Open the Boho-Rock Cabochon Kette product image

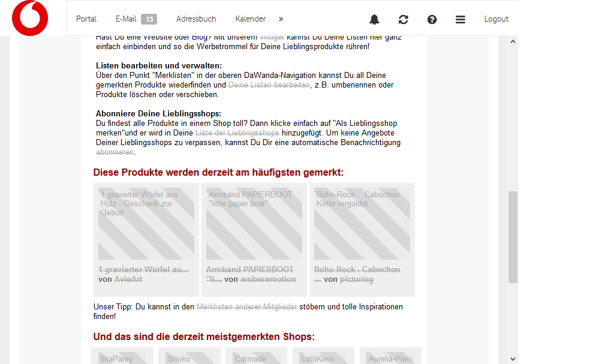click(362, 223)
